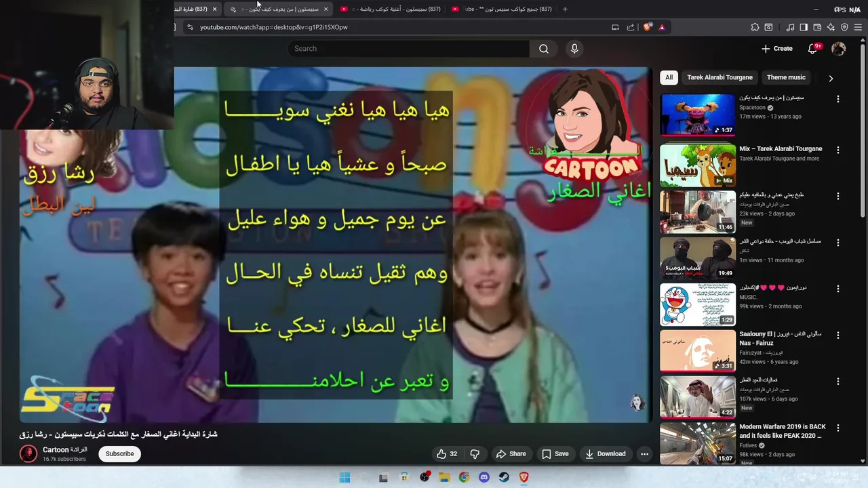Open Steam from taskbar

pyautogui.click(x=504, y=477)
